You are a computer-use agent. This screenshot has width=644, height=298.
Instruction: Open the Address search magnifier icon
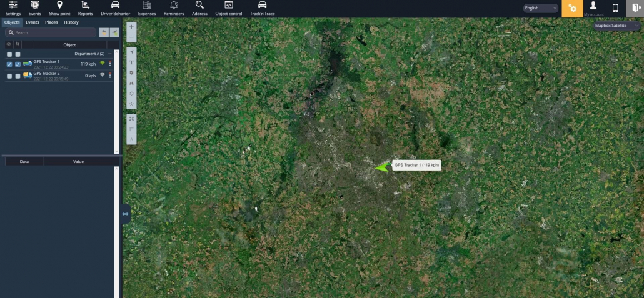(199, 5)
